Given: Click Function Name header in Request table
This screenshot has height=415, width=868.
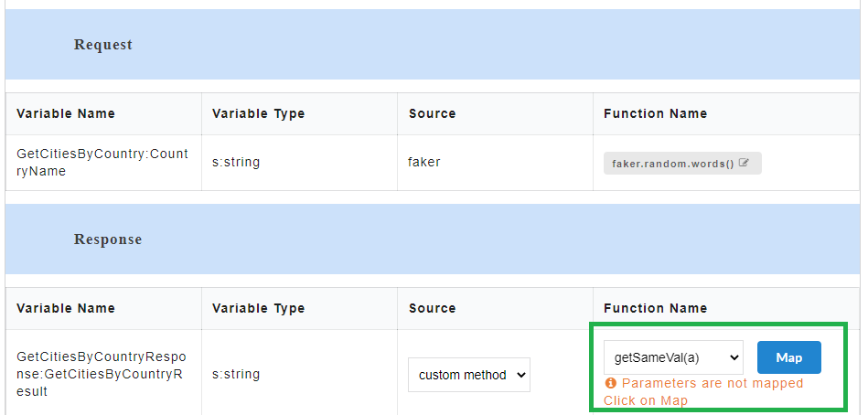Looking at the screenshot, I should point(656,113).
